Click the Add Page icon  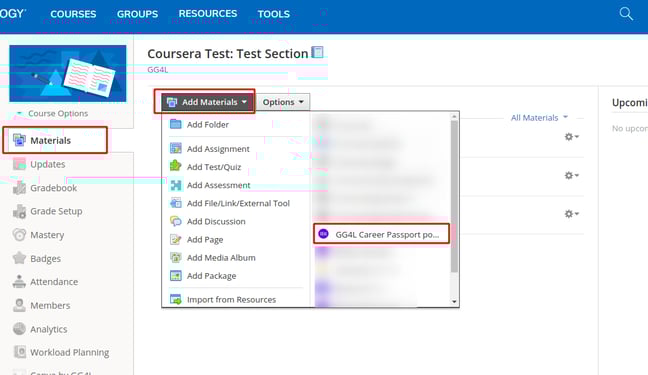click(176, 239)
